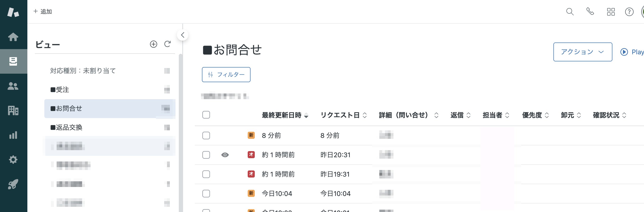This screenshot has width=644, height=212.
Task: Open search with the magnifier icon
Action: [570, 12]
